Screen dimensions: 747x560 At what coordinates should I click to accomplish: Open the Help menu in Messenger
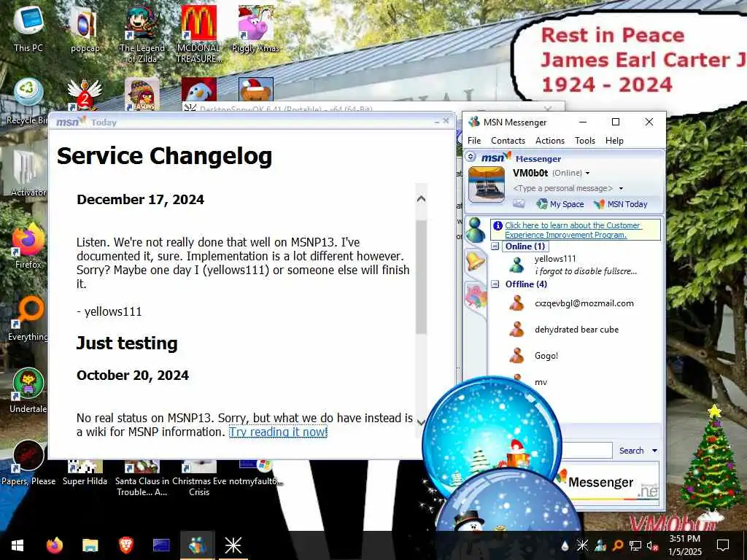(614, 141)
